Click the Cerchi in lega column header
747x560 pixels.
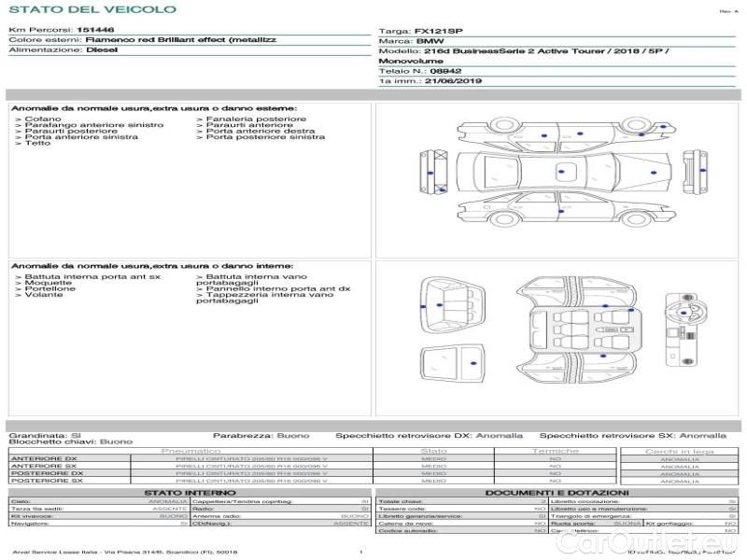pyautogui.click(x=680, y=451)
